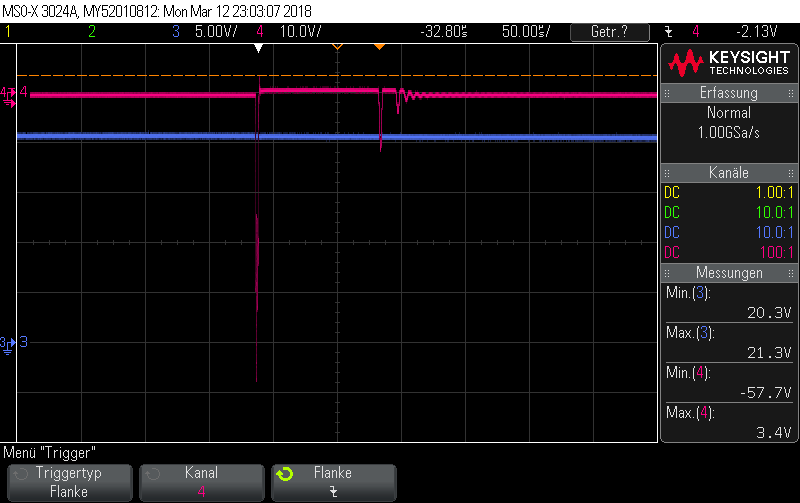This screenshot has width=800, height=503.
Task: Click the yellow DC coupling for channel 1
Action: (x=672, y=193)
